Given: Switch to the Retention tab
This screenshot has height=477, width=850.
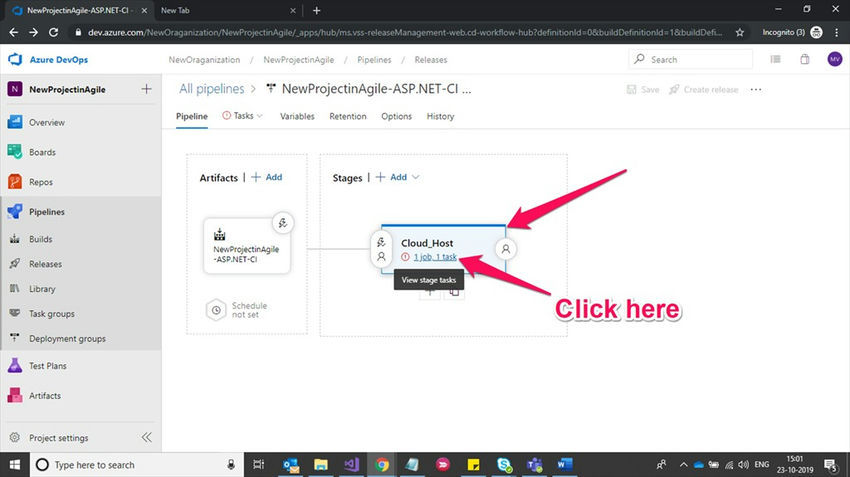Looking at the screenshot, I should click(x=348, y=116).
